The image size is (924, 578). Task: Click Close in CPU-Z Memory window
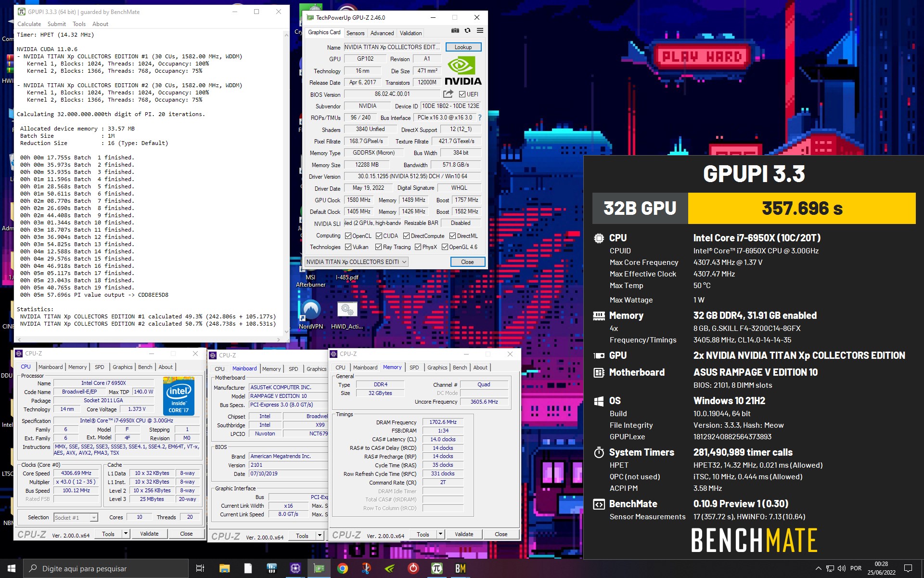501,534
